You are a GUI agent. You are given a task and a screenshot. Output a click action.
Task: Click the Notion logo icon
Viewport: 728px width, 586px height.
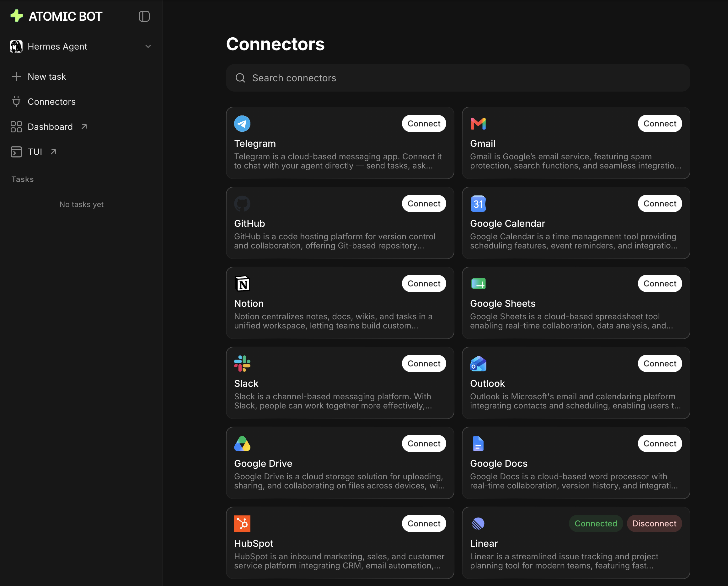click(x=242, y=284)
